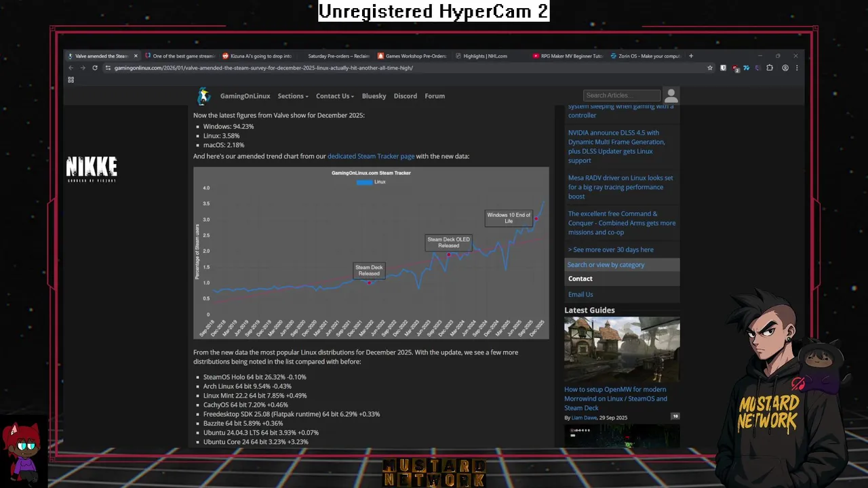Select 'CachyOS 64 bit 7.20%' row

tap(245, 405)
